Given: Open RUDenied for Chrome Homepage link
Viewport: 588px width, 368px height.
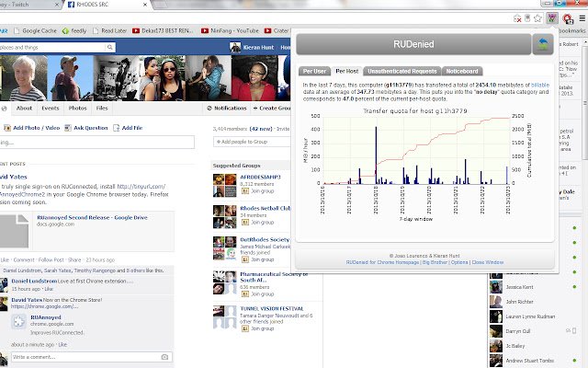Looking at the screenshot, I should (382, 262).
